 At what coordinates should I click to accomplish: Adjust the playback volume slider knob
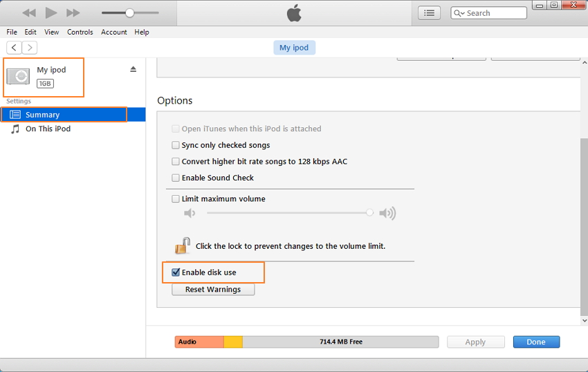[x=129, y=13]
